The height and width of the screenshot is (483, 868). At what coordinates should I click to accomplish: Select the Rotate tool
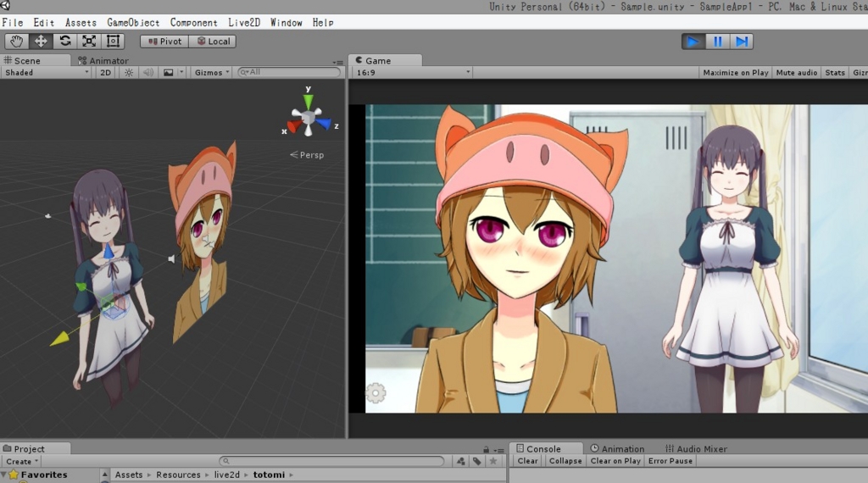64,42
